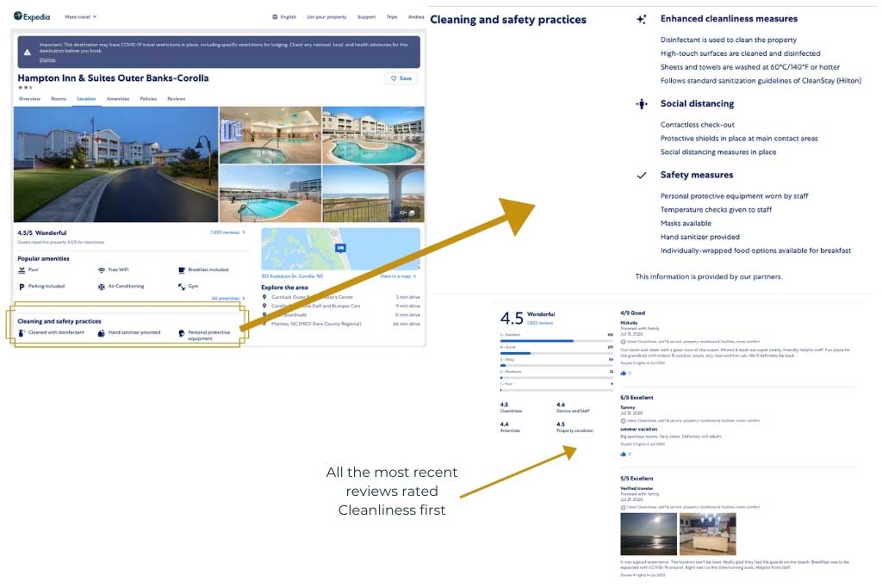This screenshot has height=588, width=882.
Task: Like Tammy's review with thumbs up
Action: tap(624, 454)
